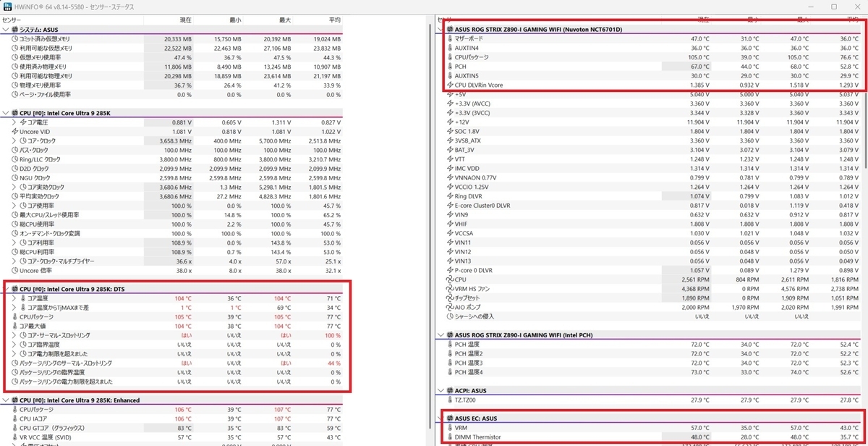Expand the コア・クロック row
Image resolution: width=868 pixels, height=446 pixels.
pyautogui.click(x=14, y=140)
